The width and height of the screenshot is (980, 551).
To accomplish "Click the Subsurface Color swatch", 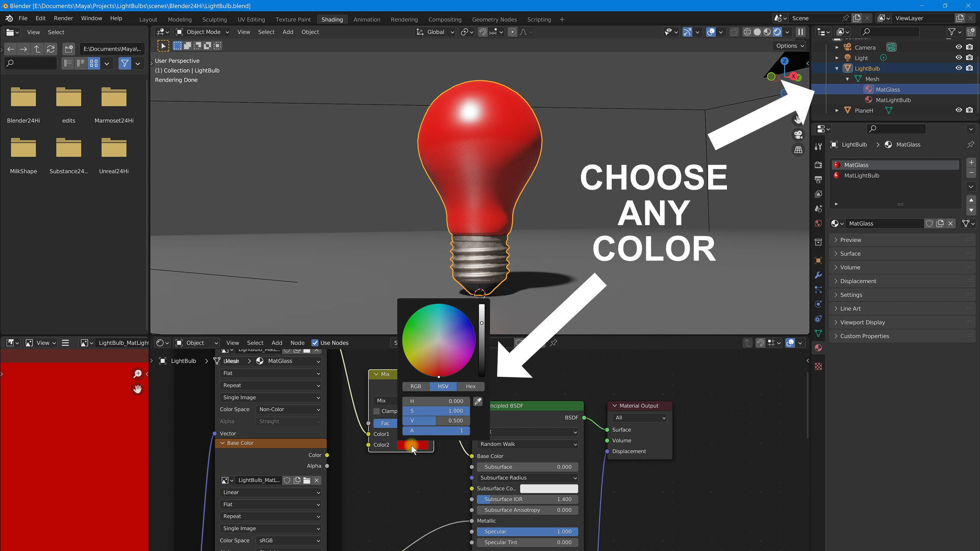I will click(549, 489).
